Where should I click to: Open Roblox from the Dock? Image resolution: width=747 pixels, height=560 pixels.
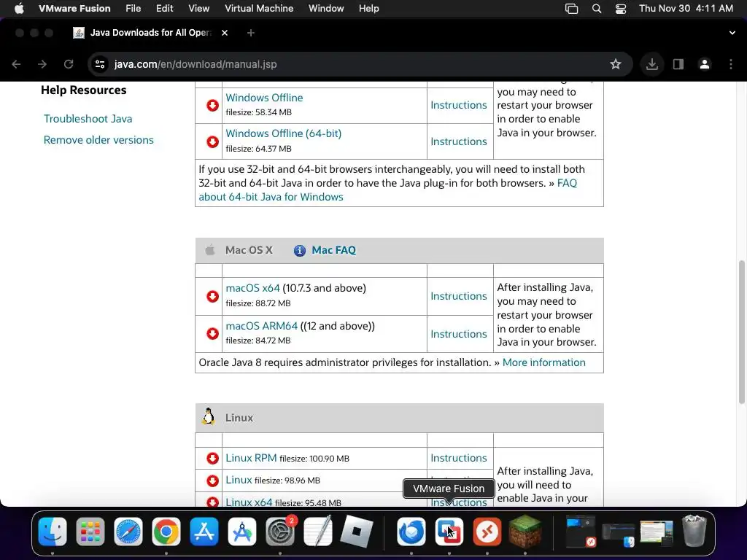click(x=356, y=532)
